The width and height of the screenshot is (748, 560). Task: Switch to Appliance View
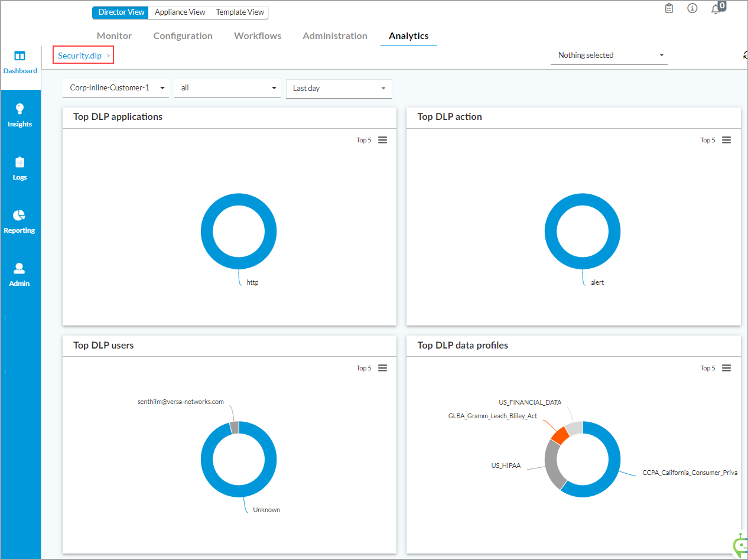(180, 12)
